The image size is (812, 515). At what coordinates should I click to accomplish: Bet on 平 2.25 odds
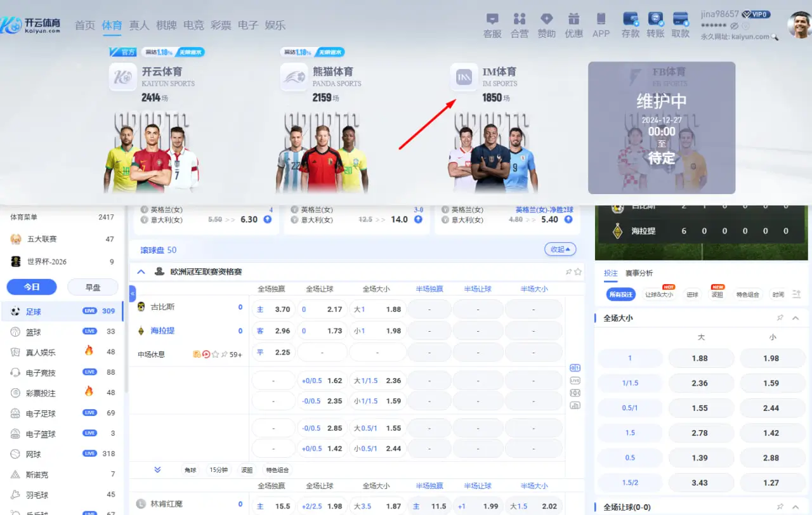[273, 353]
